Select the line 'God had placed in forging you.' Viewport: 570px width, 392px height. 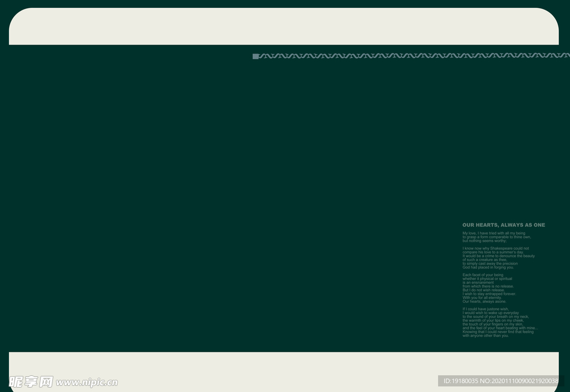point(488,267)
